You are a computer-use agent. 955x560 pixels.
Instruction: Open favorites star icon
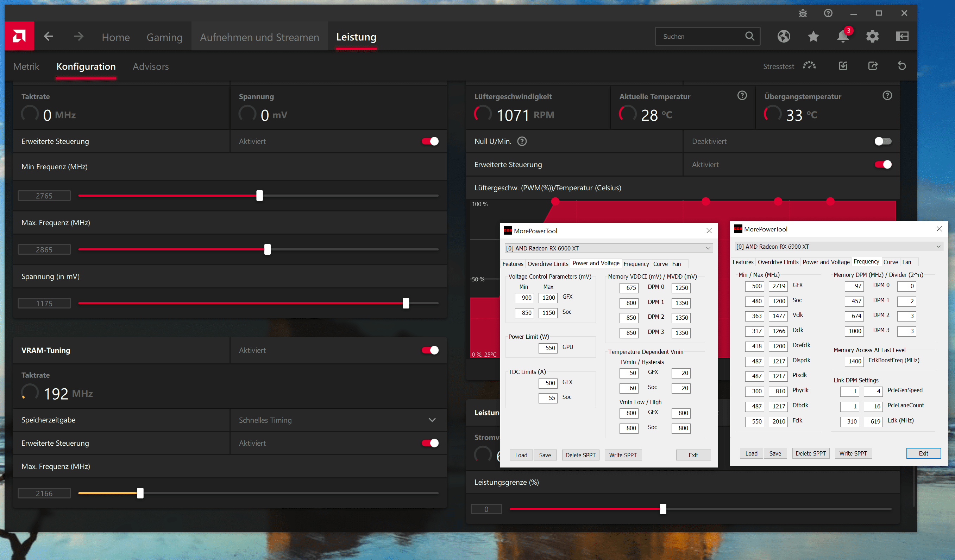pyautogui.click(x=813, y=36)
